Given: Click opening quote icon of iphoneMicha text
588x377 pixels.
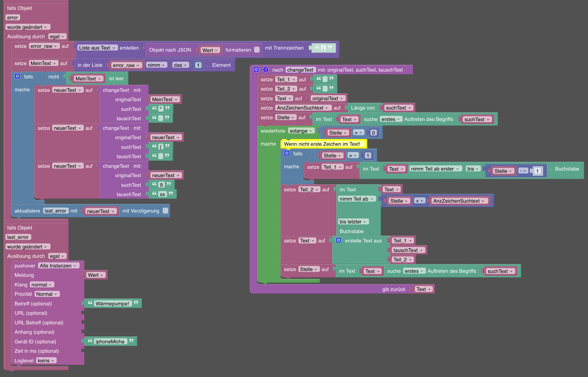Looking at the screenshot, I should click(90, 341).
